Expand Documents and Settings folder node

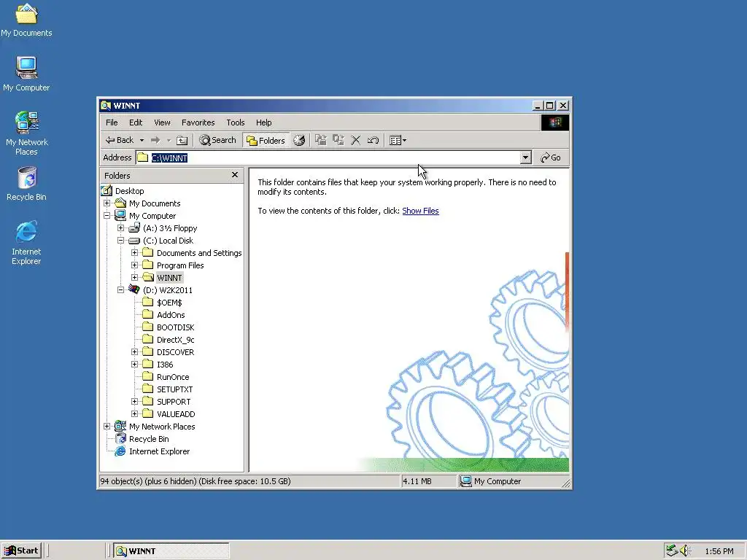pyautogui.click(x=134, y=253)
